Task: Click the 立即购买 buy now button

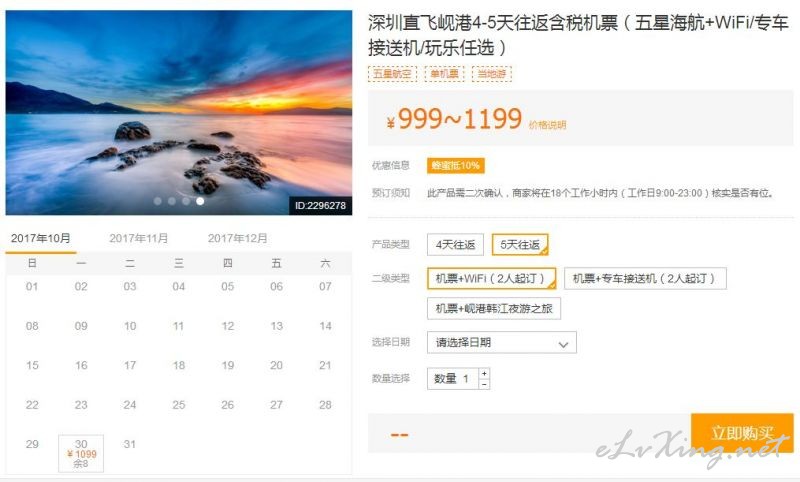Action: point(742,433)
